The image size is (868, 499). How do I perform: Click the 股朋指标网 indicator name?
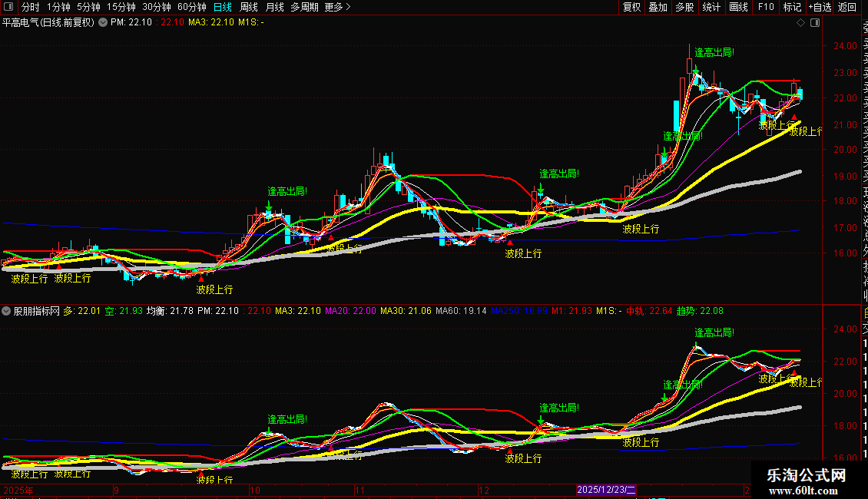point(37,311)
